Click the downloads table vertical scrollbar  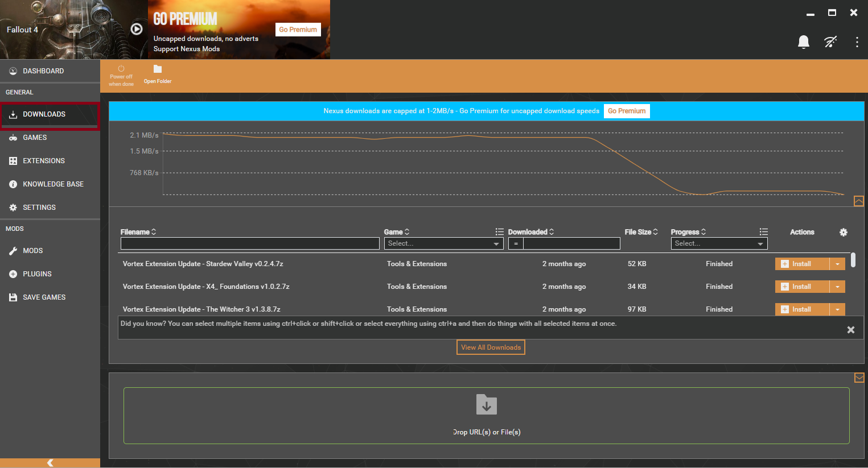point(853,260)
